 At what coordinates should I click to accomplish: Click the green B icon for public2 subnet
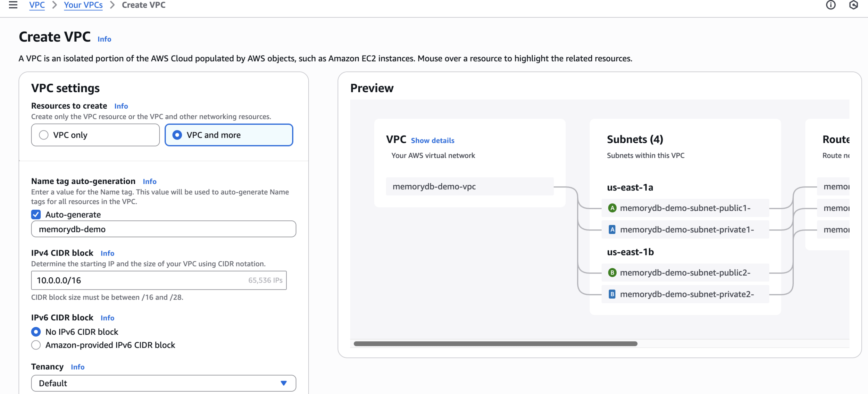tap(612, 273)
